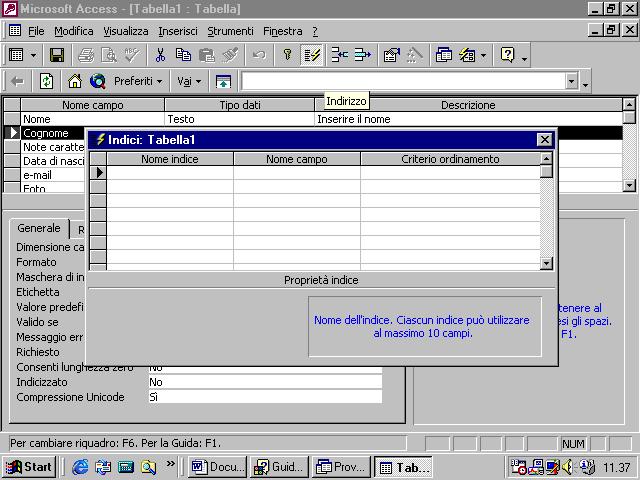This screenshot has height=480, width=640.
Task: Click the Indicizzato property value field
Action: [264, 382]
